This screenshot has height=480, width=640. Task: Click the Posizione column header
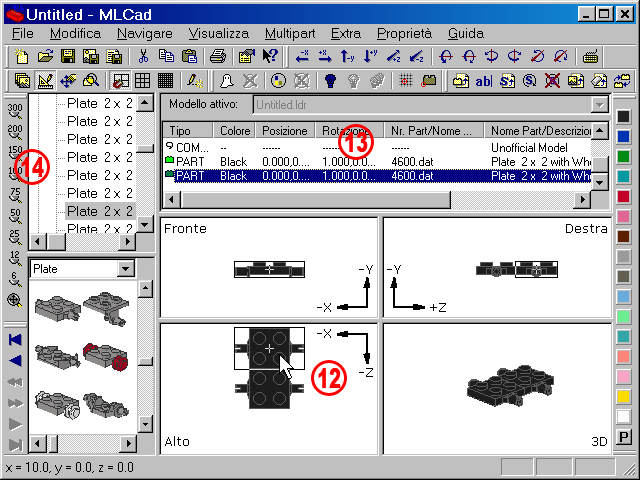click(x=285, y=131)
